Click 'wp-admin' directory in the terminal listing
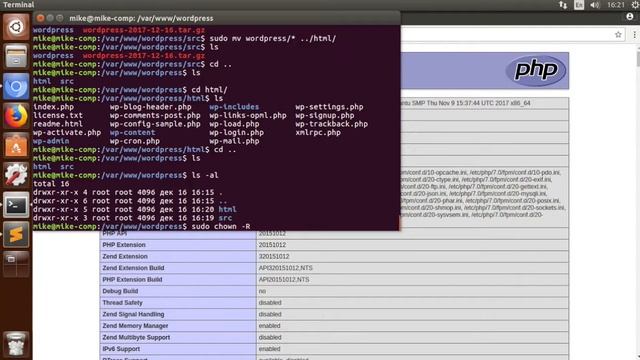 click(51, 141)
